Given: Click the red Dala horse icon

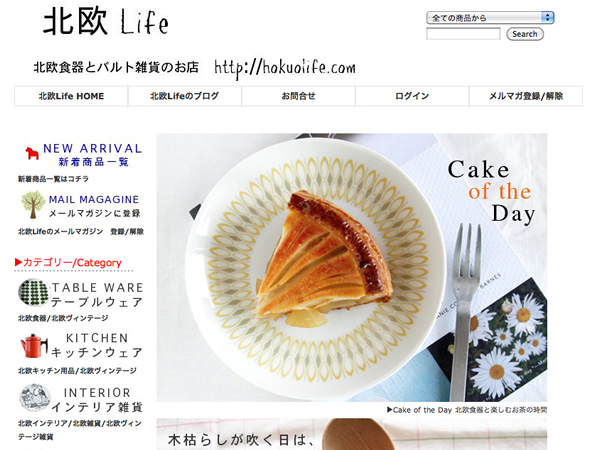Looking at the screenshot, I should click(x=32, y=152).
